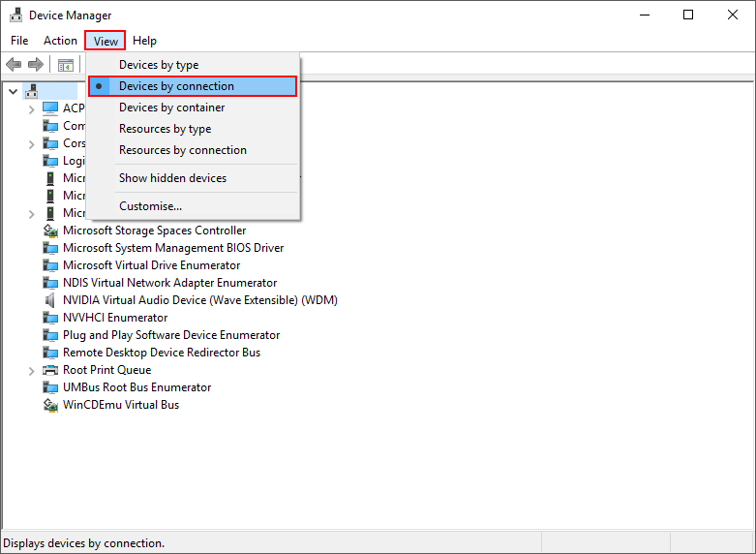The image size is (756, 554).
Task: Open the Action menu
Action: [60, 41]
